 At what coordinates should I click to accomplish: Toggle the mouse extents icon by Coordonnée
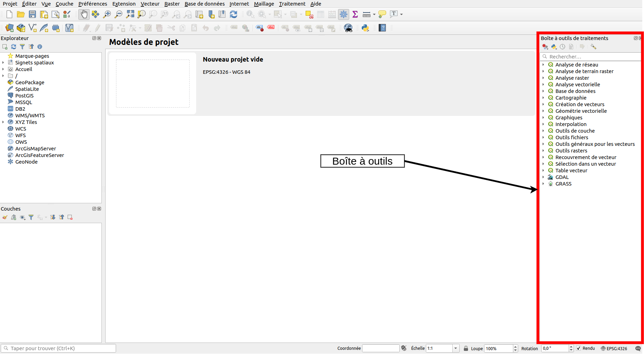click(x=404, y=348)
